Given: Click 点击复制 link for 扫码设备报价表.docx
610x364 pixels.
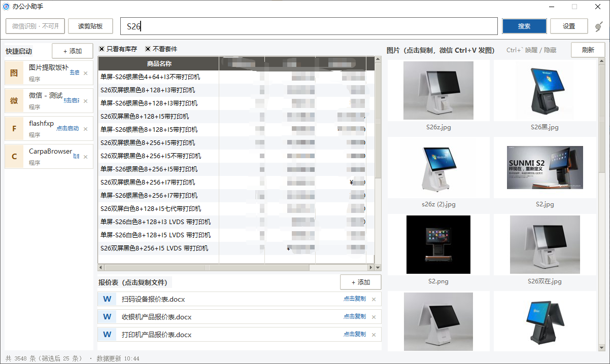Looking at the screenshot, I should point(355,299).
